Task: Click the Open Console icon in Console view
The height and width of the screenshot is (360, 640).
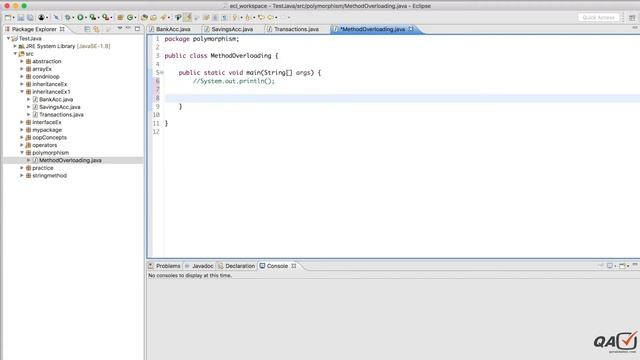Action: [x=622, y=266]
